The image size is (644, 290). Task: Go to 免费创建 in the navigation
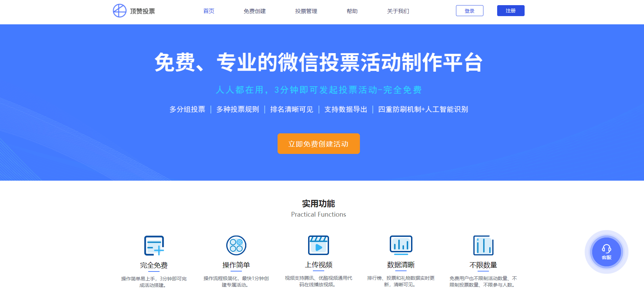[255, 11]
